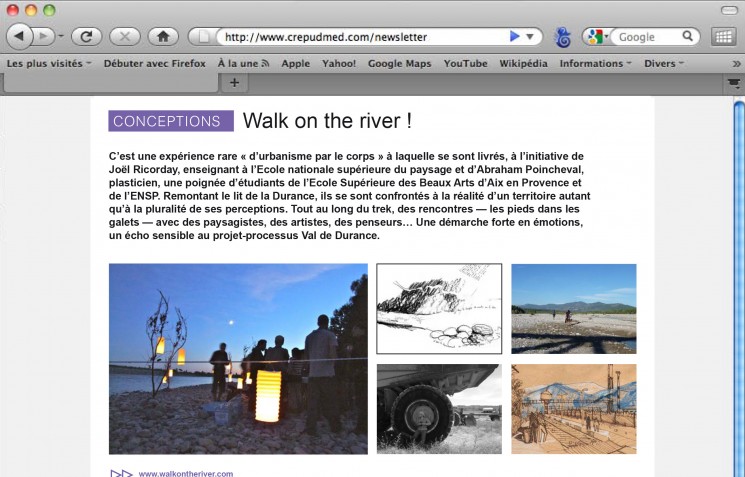
Task: Go back with the Back arrow button
Action: (x=19, y=36)
